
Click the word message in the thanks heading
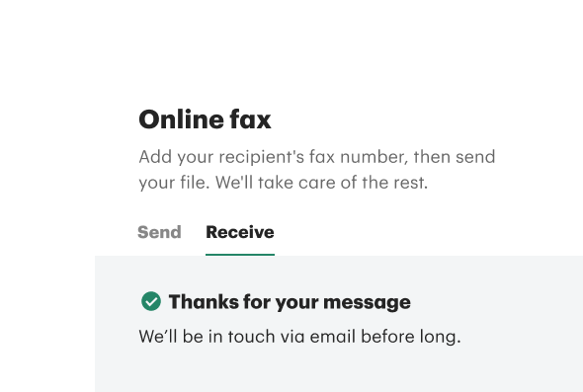367,303
